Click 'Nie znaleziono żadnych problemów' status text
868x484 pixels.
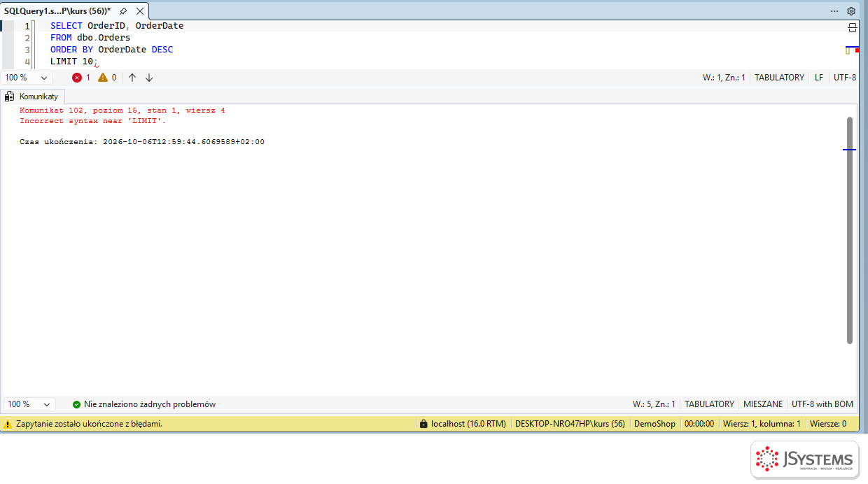[150, 404]
